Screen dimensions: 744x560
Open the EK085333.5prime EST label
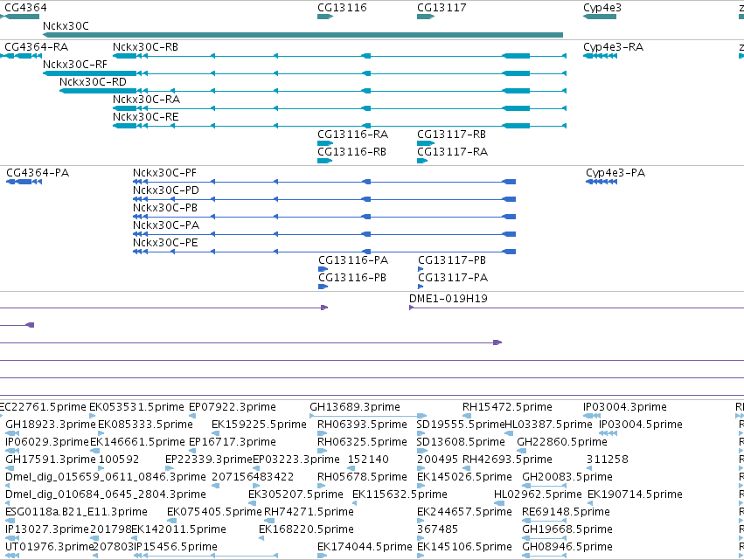tap(146, 425)
